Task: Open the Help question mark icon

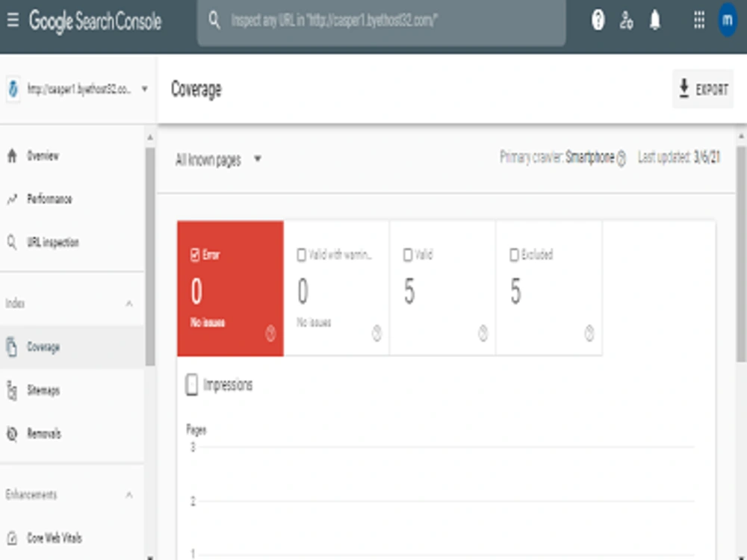Action: 598,20
